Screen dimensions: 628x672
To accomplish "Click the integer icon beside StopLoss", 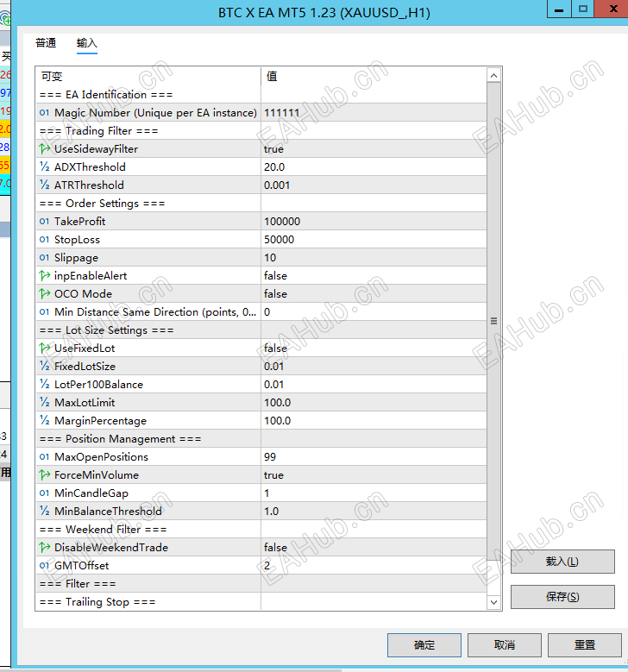I will (x=44, y=240).
